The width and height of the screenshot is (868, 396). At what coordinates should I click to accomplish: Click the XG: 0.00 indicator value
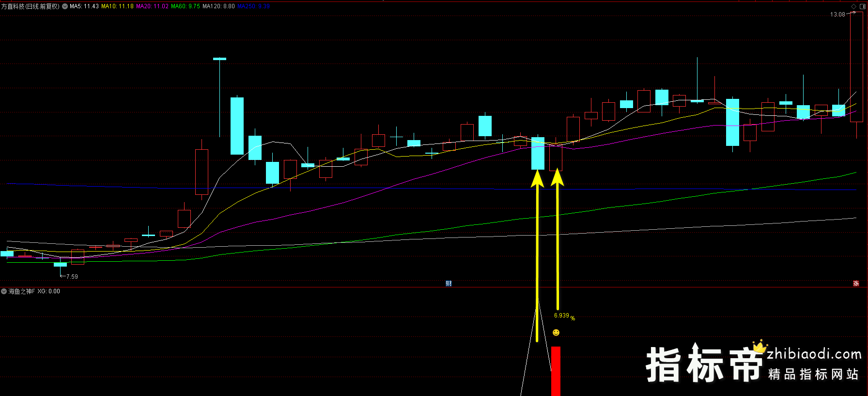click(x=49, y=291)
